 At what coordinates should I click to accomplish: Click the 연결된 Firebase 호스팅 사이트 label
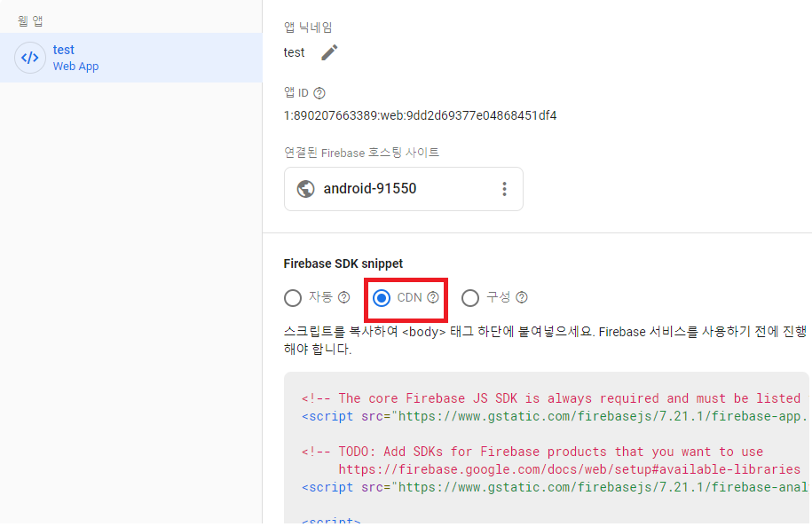[361, 153]
